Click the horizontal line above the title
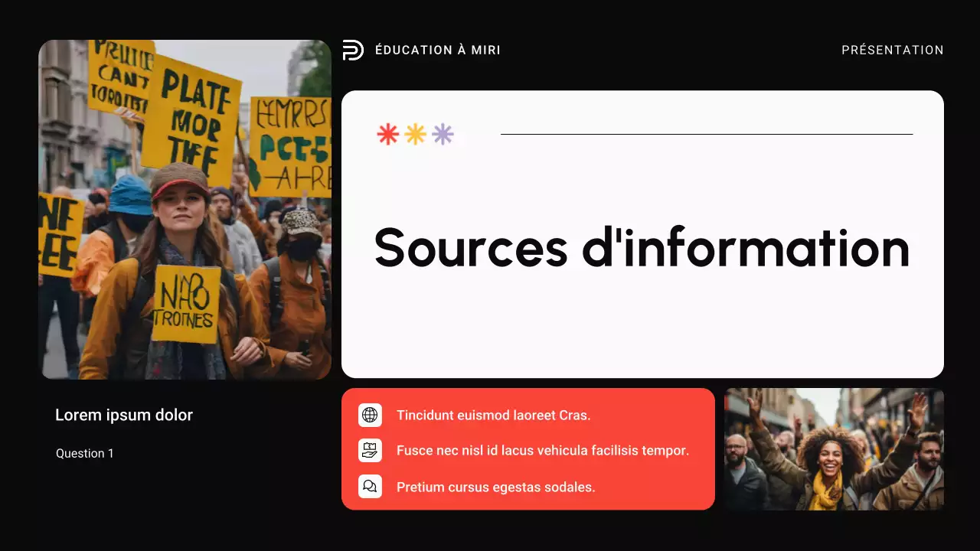Viewport: 980px width, 551px height. 706,135
